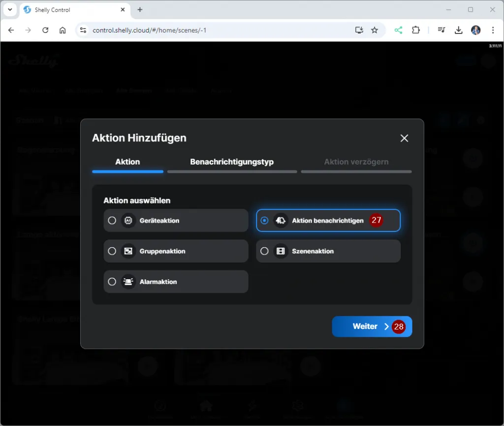Image resolution: width=504 pixels, height=426 pixels.
Task: Go to the Aktion tab
Action: click(127, 162)
